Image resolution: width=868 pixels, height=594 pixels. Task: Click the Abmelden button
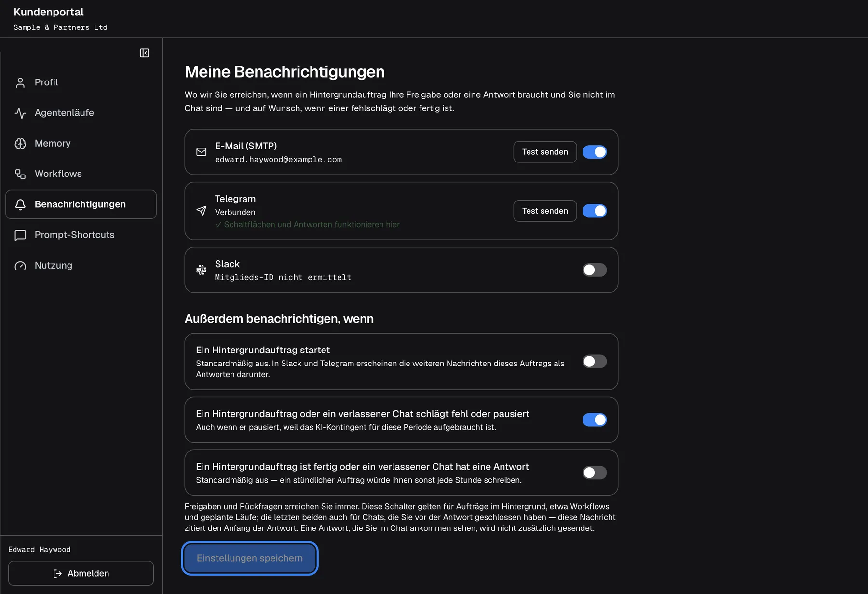click(81, 573)
